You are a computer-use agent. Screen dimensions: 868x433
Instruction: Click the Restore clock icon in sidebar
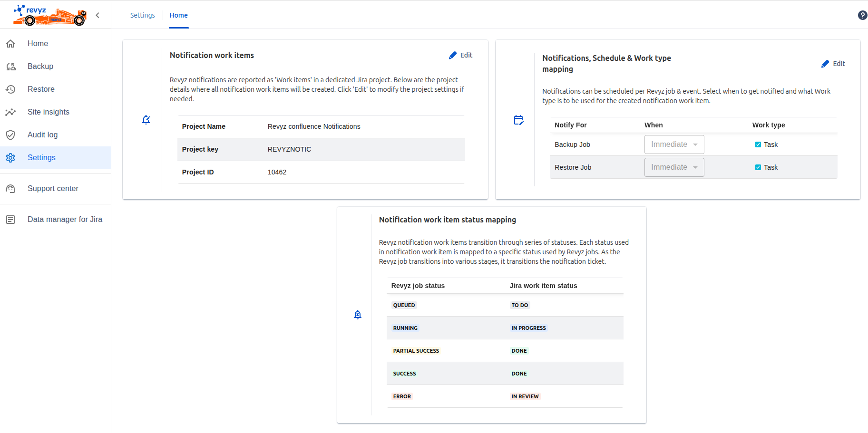(10, 89)
